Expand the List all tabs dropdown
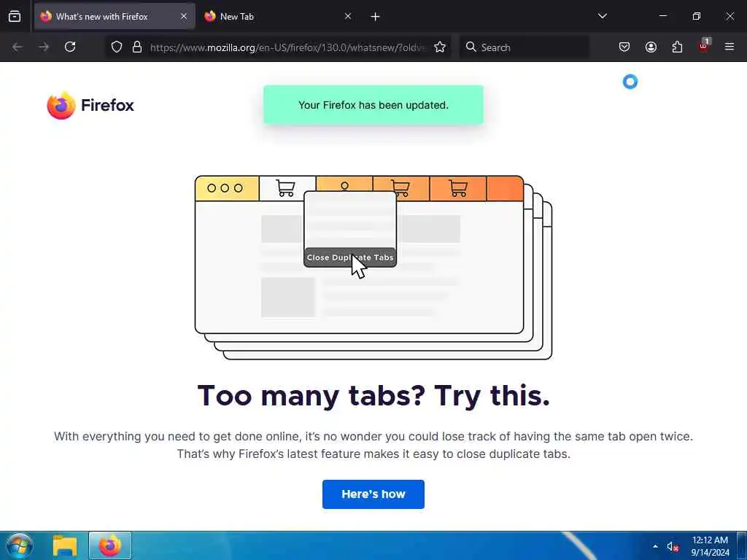Screen dimensions: 747x560 pos(602,16)
